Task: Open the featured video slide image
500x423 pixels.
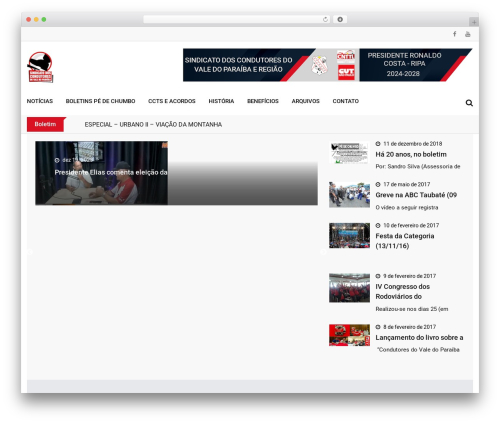Action: [102, 173]
